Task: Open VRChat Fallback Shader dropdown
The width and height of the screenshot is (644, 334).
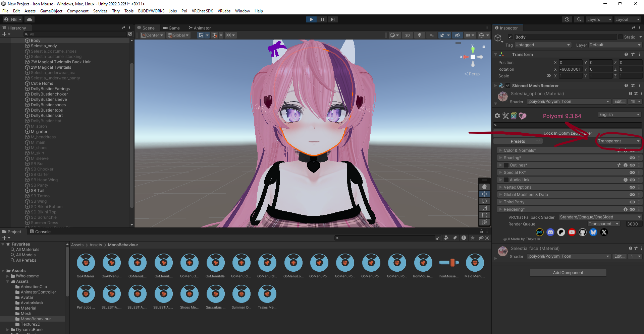Action: point(600,217)
